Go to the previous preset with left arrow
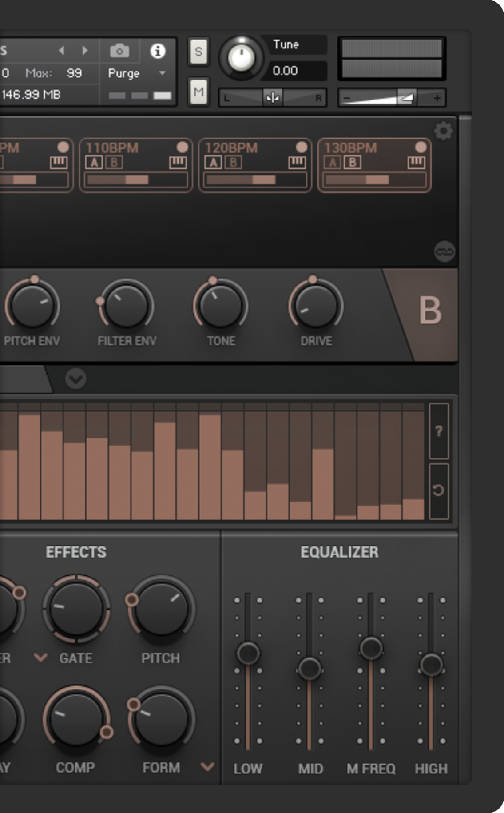The image size is (504, 813). point(62,51)
